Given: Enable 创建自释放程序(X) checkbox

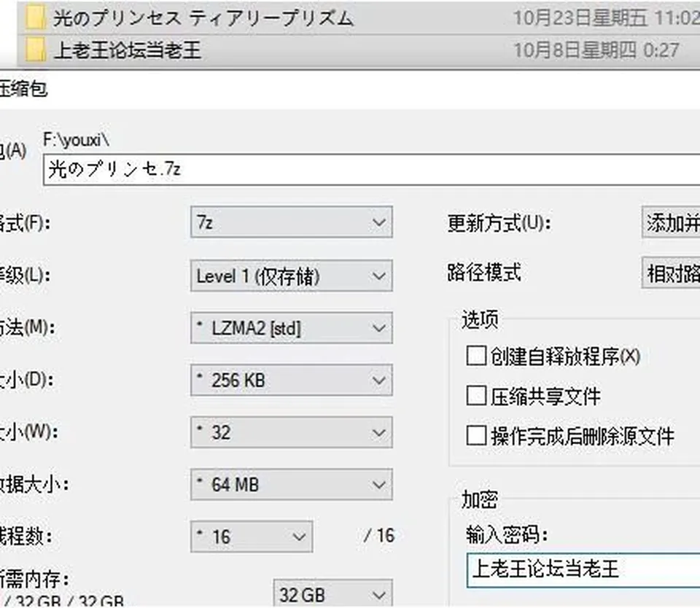Looking at the screenshot, I should 476,356.
